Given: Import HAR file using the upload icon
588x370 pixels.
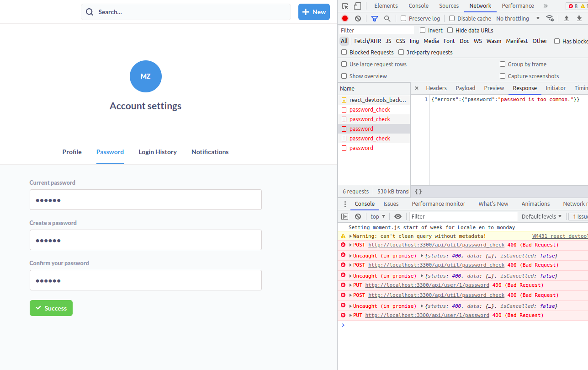Looking at the screenshot, I should tap(566, 18).
